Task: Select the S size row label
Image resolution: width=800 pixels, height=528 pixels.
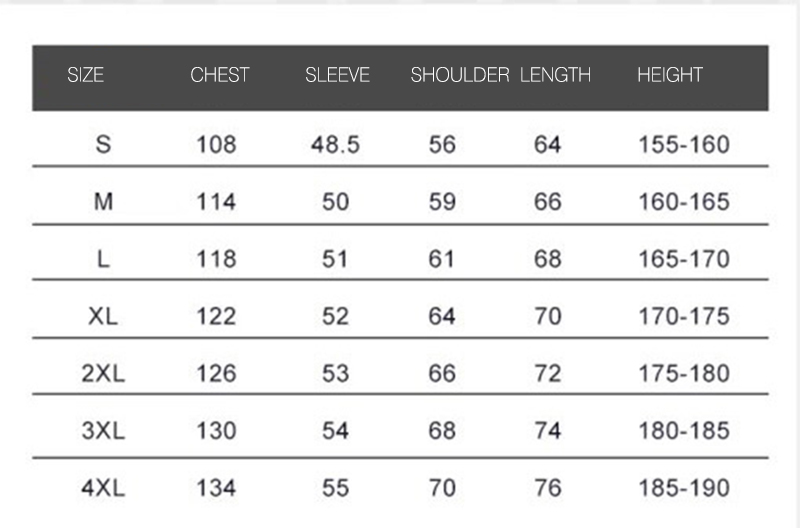Action: pyautogui.click(x=103, y=144)
